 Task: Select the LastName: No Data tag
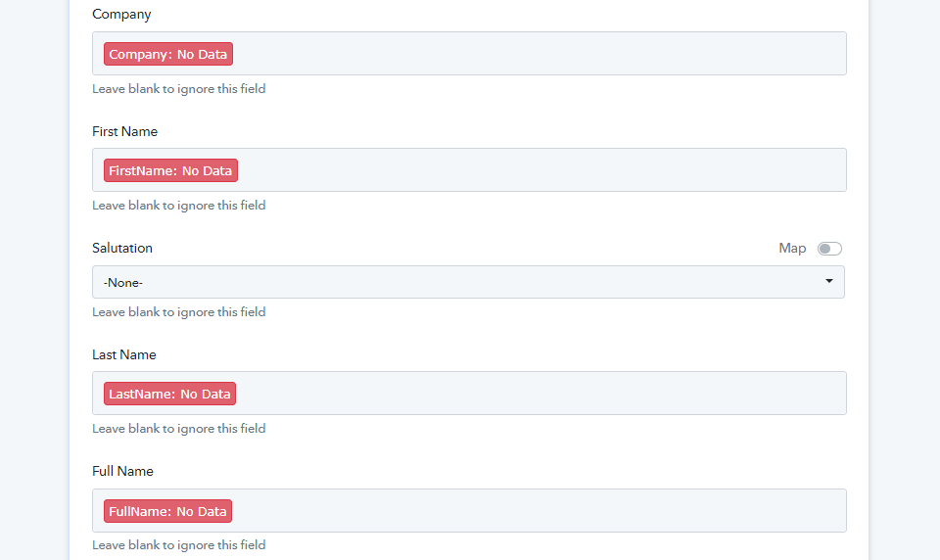pos(169,394)
